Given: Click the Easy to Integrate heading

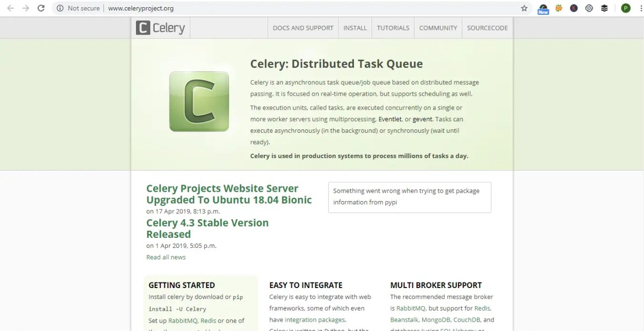Looking at the screenshot, I should (x=306, y=285).
